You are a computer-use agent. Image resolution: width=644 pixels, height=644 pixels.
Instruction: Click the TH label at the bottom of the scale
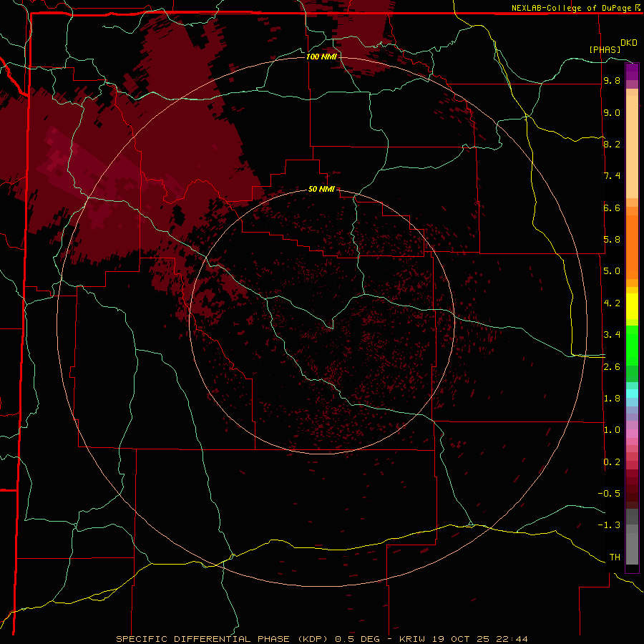(x=615, y=557)
